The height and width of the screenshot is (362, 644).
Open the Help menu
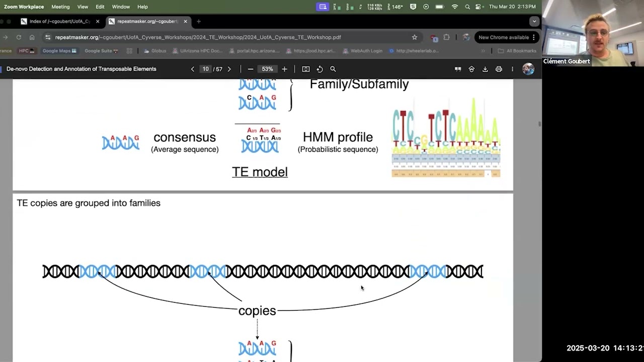click(142, 7)
